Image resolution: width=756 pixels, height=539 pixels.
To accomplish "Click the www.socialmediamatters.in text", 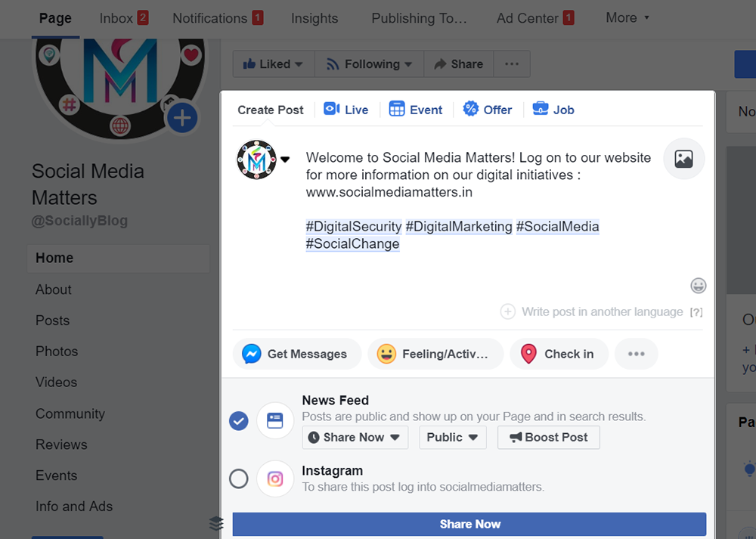I will 389,192.
